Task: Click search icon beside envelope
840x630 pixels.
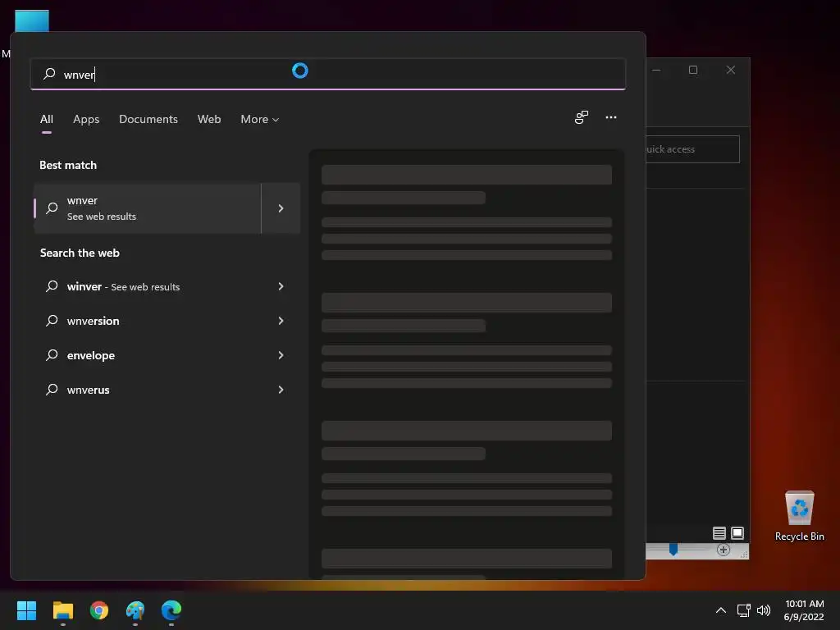Action: [x=52, y=354]
